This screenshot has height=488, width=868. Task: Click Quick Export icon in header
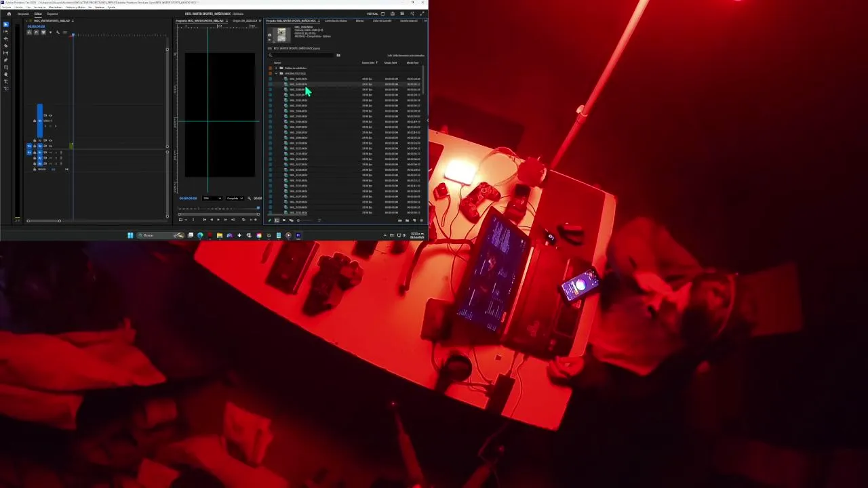(x=393, y=14)
